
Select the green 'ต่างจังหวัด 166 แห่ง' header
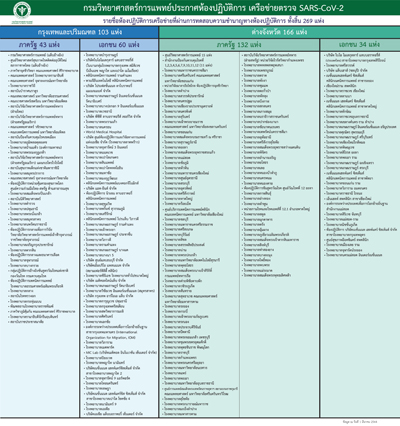(x=279, y=32)
